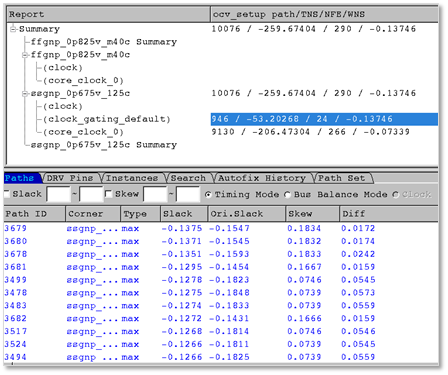Select (clock_gating_default) under ssgnp corner

[x=107, y=119]
